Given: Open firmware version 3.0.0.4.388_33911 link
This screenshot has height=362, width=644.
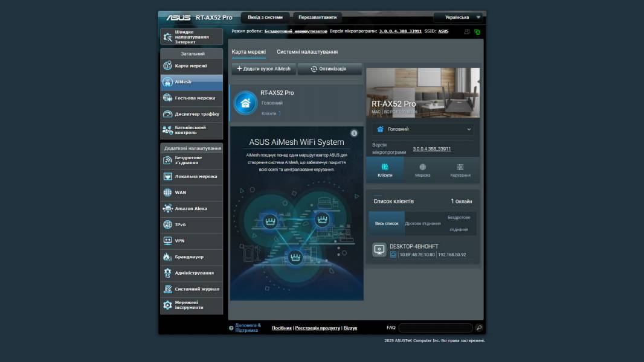Looking at the screenshot, I should [431, 148].
